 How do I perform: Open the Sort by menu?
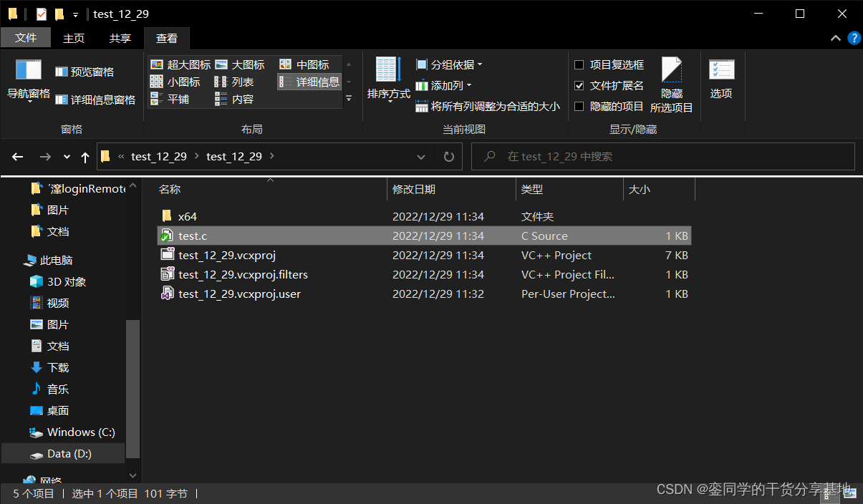point(389,80)
